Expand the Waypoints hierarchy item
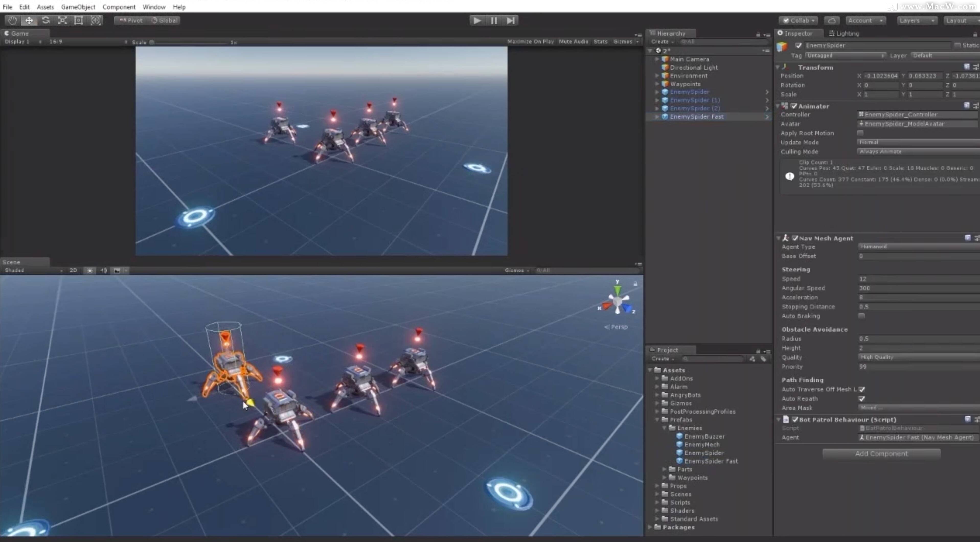The width and height of the screenshot is (980, 542). coord(657,84)
